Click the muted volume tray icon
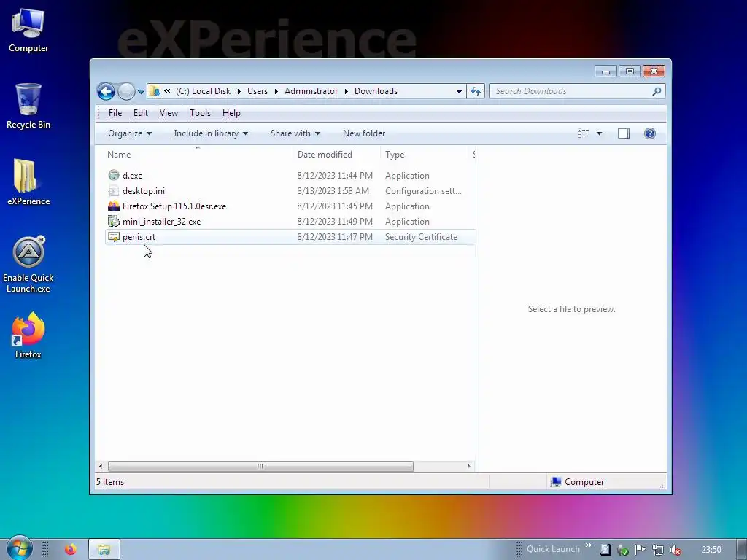Viewport: 747px width, 560px height. (x=675, y=550)
